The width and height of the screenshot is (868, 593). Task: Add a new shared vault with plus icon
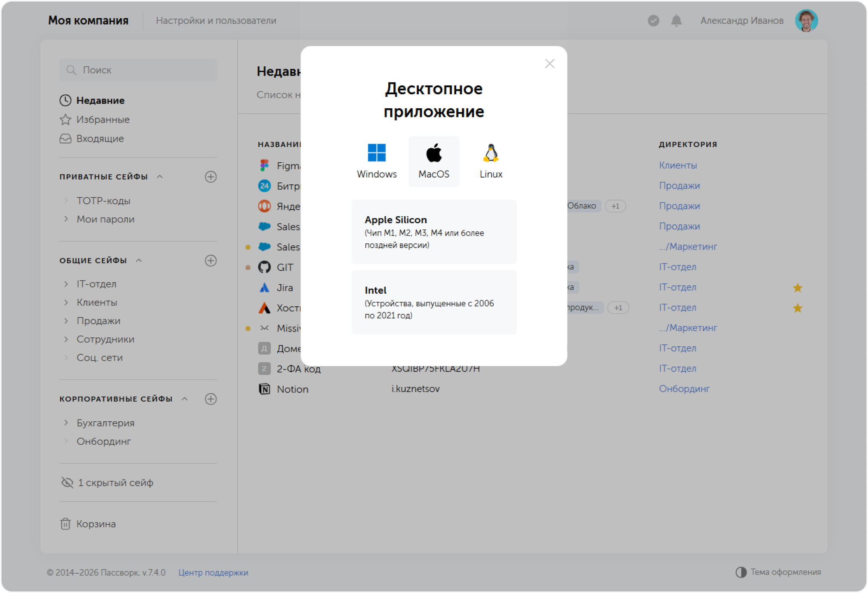coord(210,261)
